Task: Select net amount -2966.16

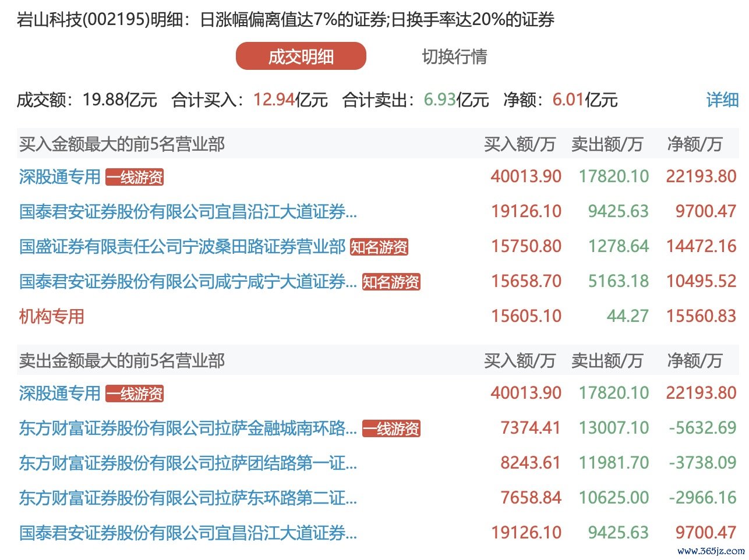Action: coord(703,498)
